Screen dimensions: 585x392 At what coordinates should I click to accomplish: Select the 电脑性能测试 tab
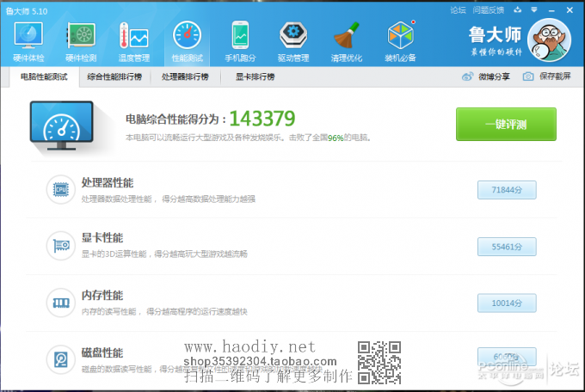coord(43,77)
